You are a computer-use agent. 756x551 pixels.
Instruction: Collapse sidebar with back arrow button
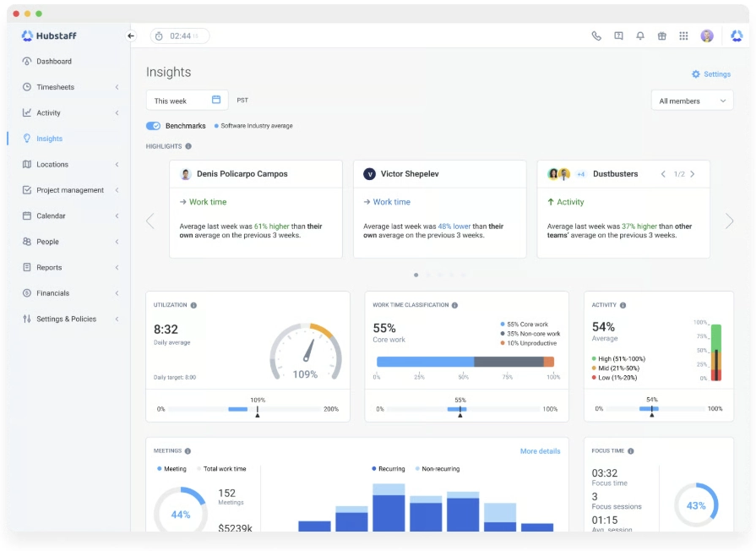point(131,35)
